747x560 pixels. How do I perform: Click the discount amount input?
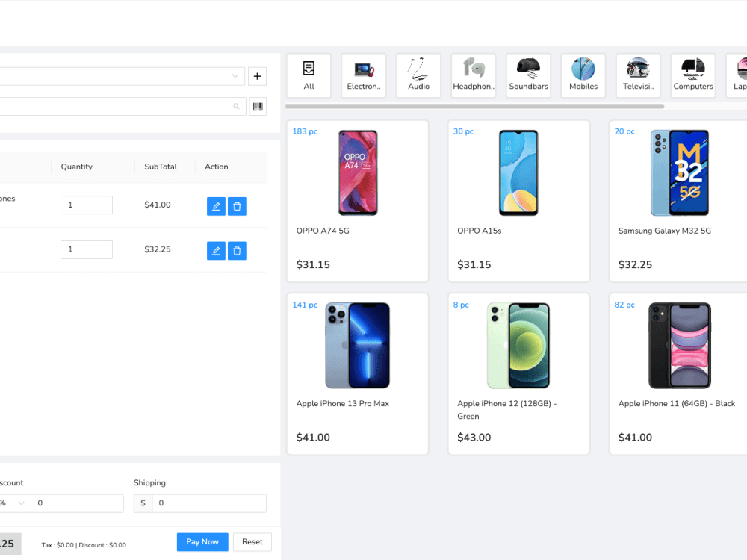77,503
